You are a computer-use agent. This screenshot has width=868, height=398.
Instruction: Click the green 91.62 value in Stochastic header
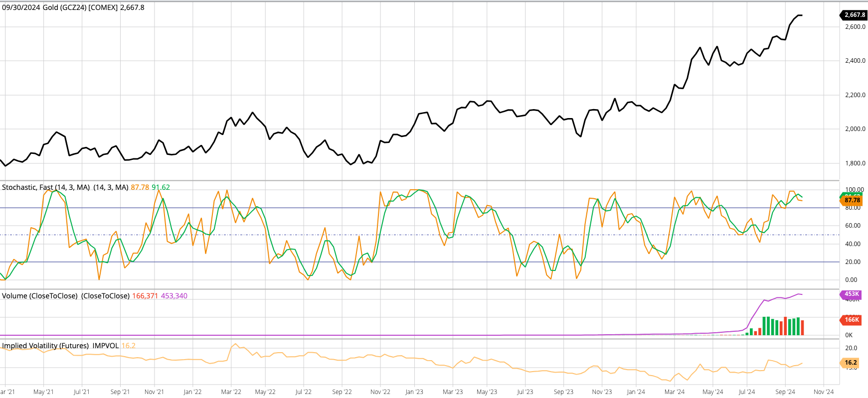[x=161, y=187]
